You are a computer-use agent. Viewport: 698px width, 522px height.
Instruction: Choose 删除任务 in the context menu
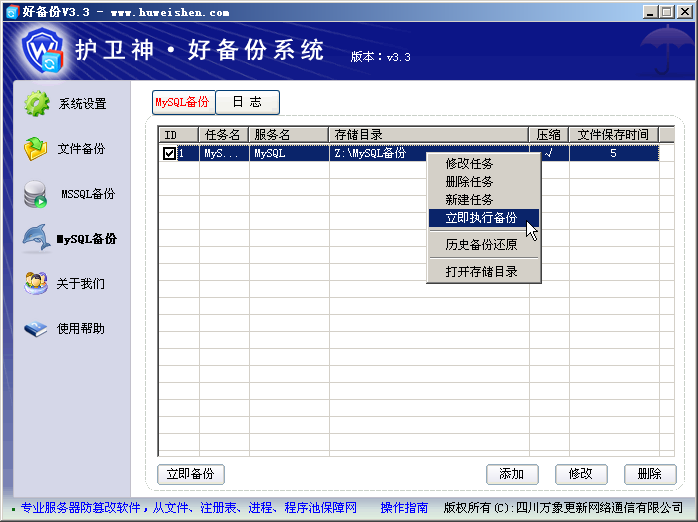(469, 182)
